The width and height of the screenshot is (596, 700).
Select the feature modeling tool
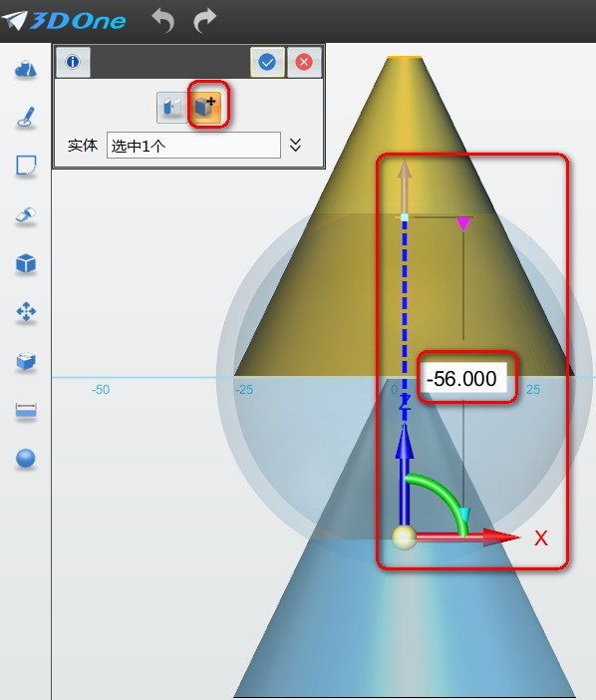(x=26, y=215)
